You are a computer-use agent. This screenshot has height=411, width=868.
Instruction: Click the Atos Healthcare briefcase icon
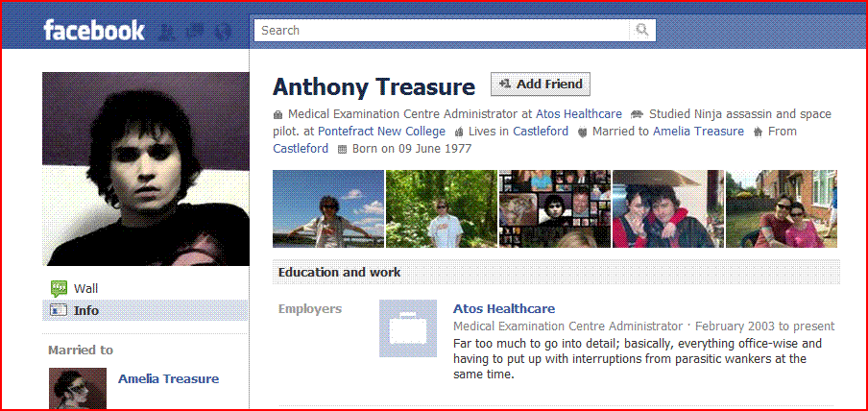coord(408,328)
